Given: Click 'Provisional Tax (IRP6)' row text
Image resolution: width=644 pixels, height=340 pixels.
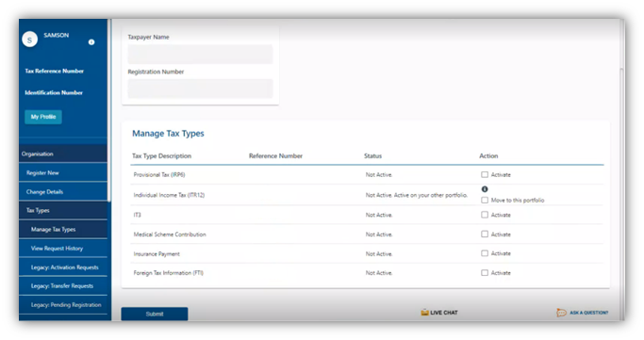Looking at the screenshot, I should (159, 175).
